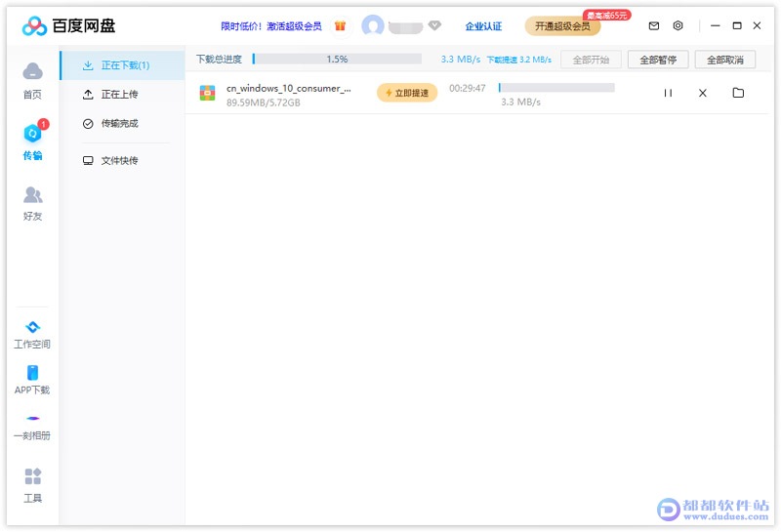
Task: Click the 全部开始 button
Action: [591, 60]
